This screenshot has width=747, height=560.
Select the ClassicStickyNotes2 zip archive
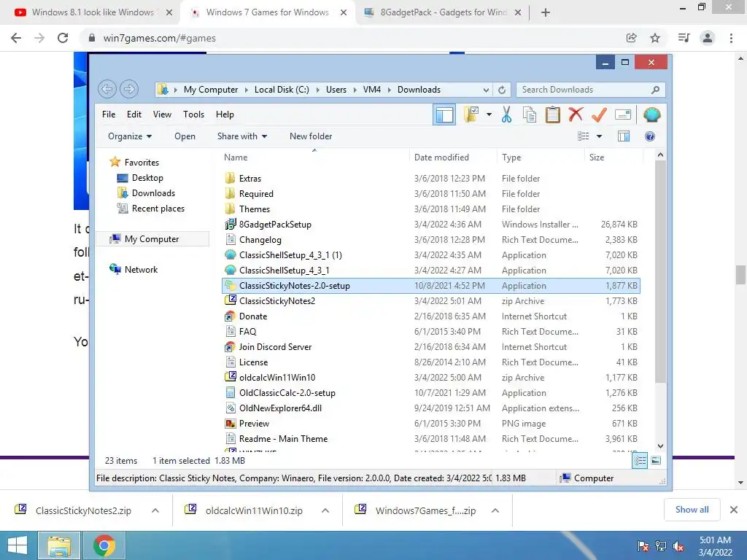coord(430,301)
